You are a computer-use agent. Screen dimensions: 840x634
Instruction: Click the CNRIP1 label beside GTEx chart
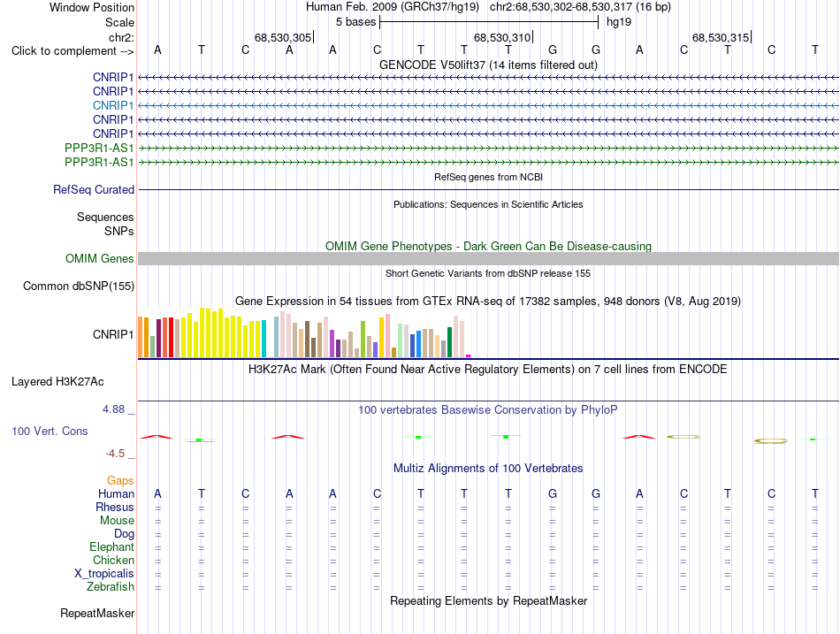click(113, 334)
